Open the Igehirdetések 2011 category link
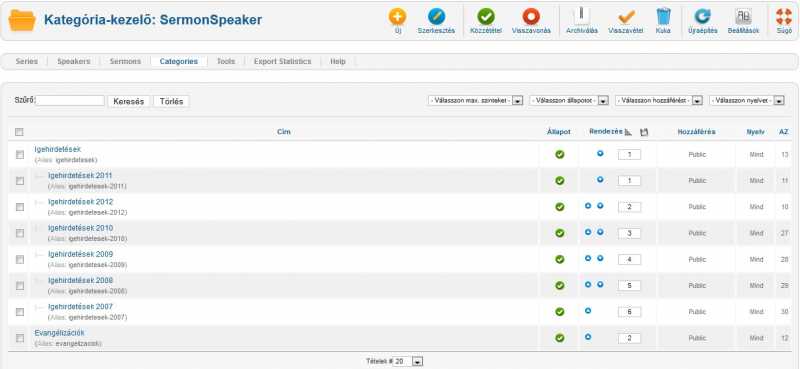The width and height of the screenshot is (800, 369). [x=80, y=176]
